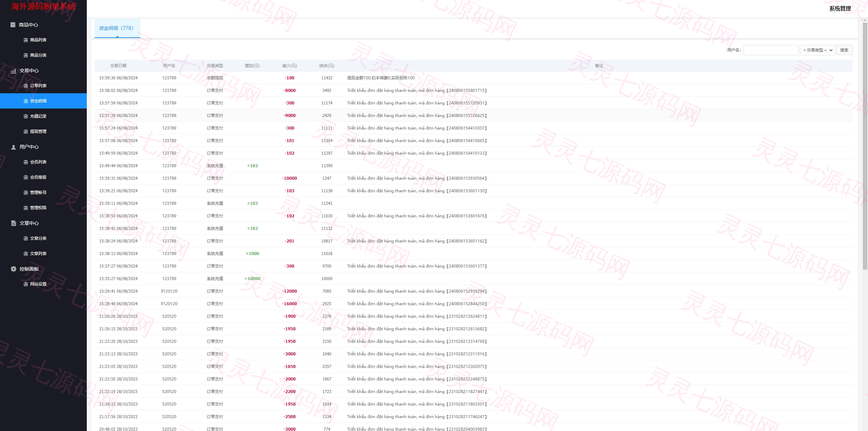Viewport: 868px width, 431px height.
Task: Click the 搜索 search button
Action: [844, 50]
